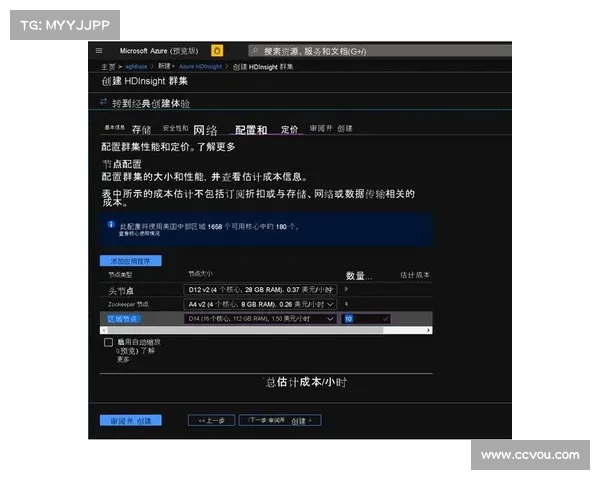This screenshot has height=480, width=600.
Task: Click the table's horizontal scrollbar thumb
Action: point(245,330)
